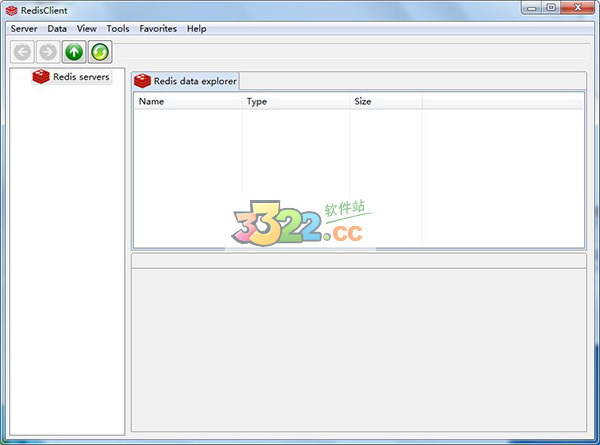Open the View menu
The height and width of the screenshot is (445, 600).
point(86,29)
